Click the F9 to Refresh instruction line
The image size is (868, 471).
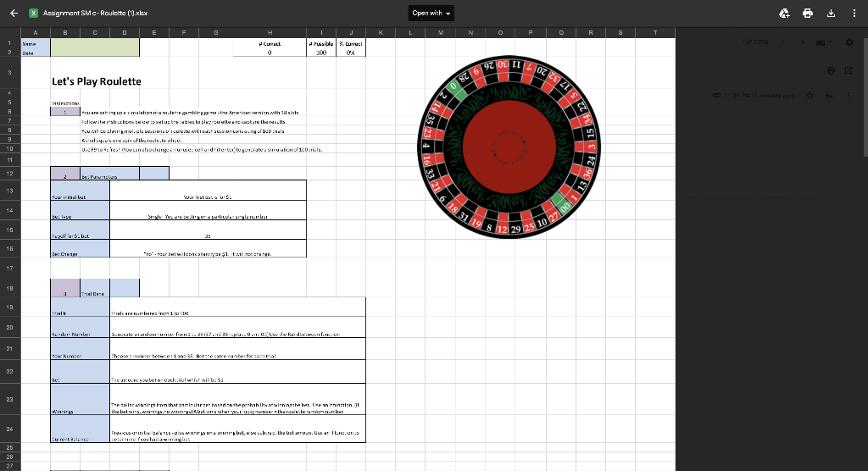202,149
